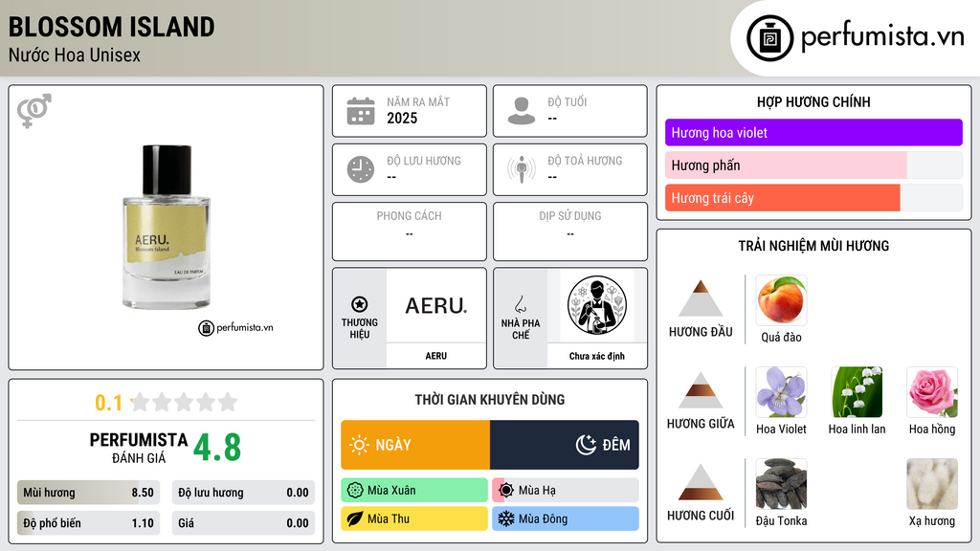
Task: Select the Đêm nighttime segment
Action: coord(565,445)
